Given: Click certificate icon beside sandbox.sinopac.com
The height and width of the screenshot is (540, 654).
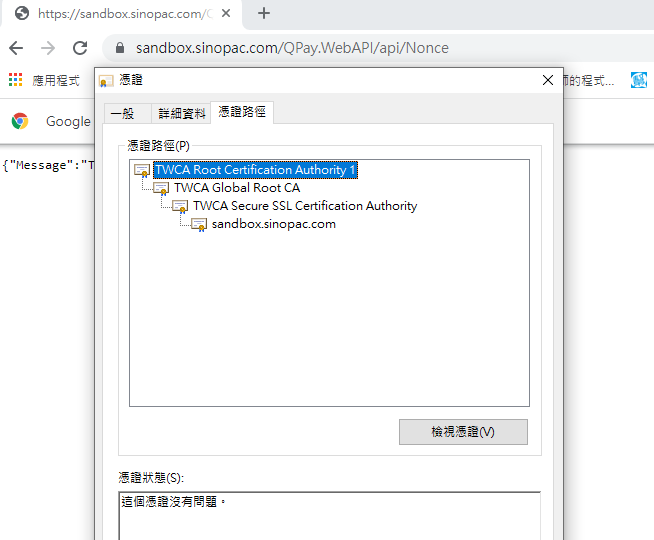Looking at the screenshot, I should click(199, 224).
